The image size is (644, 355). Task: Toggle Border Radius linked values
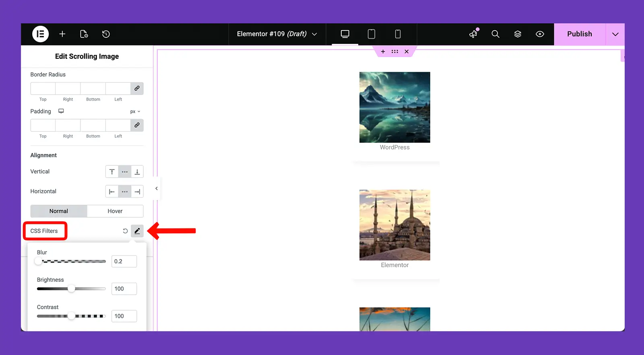tap(137, 88)
